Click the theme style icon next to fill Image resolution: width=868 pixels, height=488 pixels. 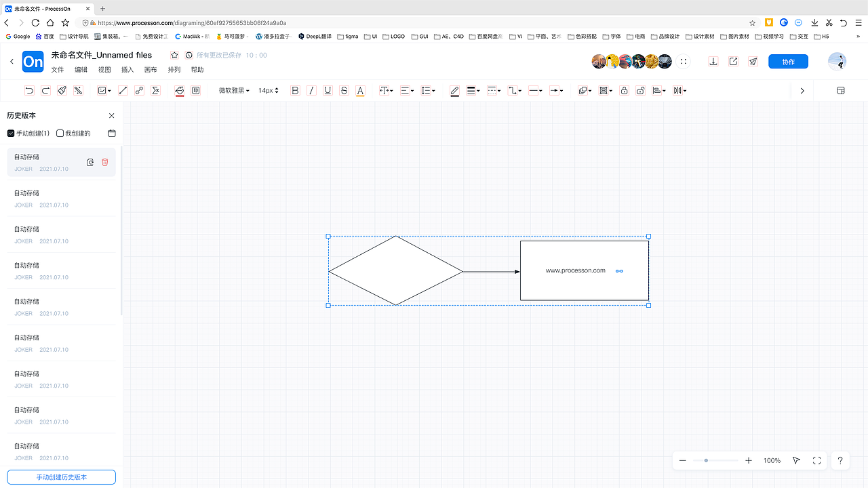196,90
